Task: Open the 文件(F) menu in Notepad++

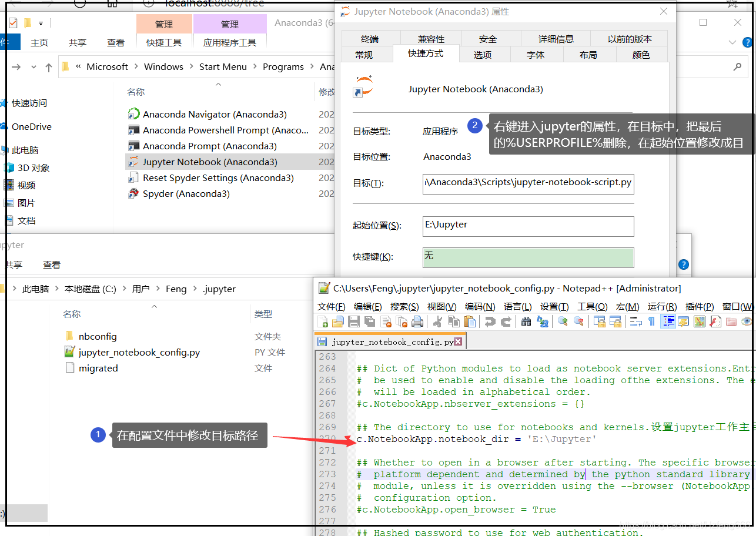Action: tap(332, 307)
